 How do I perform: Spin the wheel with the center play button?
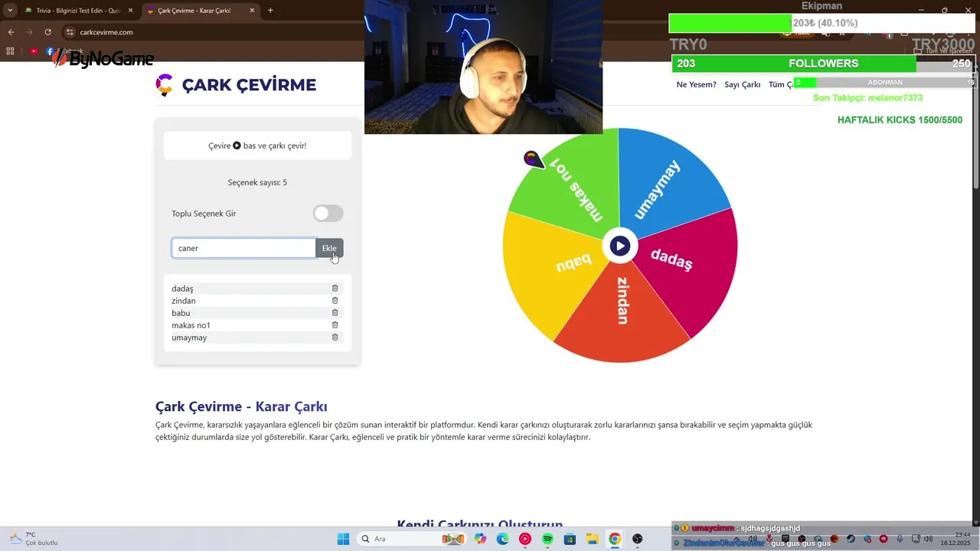tap(620, 246)
